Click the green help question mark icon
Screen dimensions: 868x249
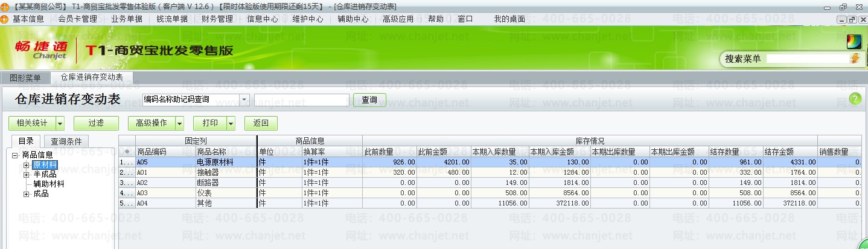(855, 99)
